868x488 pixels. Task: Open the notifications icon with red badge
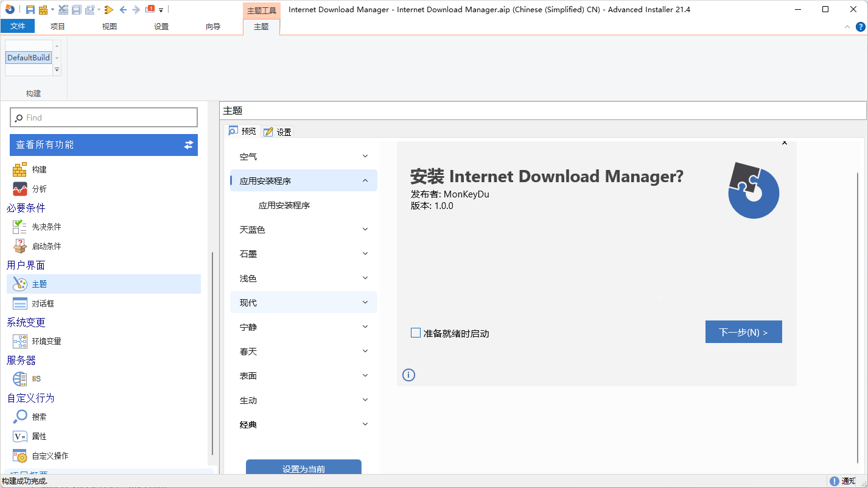click(x=150, y=9)
